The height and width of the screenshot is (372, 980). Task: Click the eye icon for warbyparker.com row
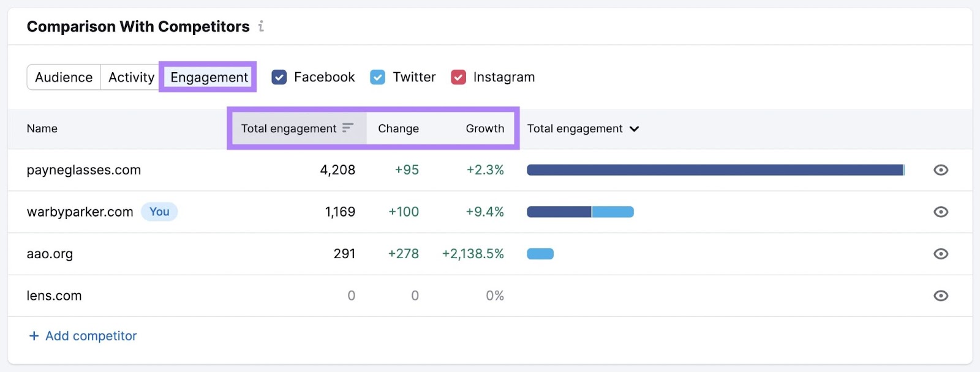click(x=941, y=212)
